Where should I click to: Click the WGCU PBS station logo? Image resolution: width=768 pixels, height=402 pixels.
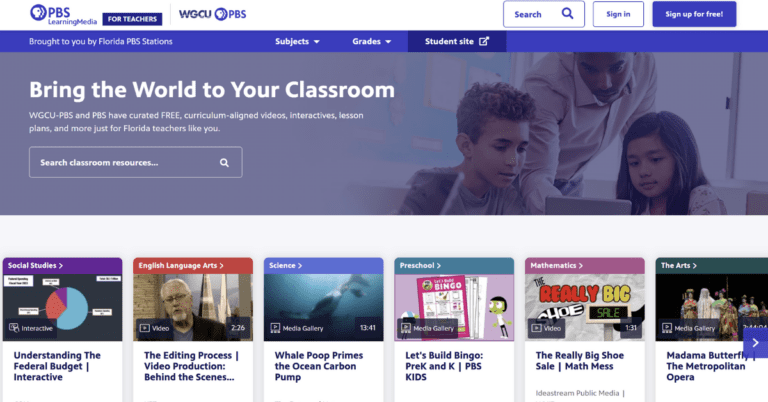(x=212, y=14)
